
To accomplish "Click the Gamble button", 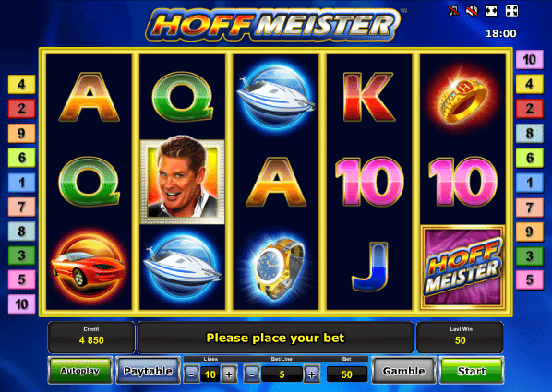I will click(403, 371).
